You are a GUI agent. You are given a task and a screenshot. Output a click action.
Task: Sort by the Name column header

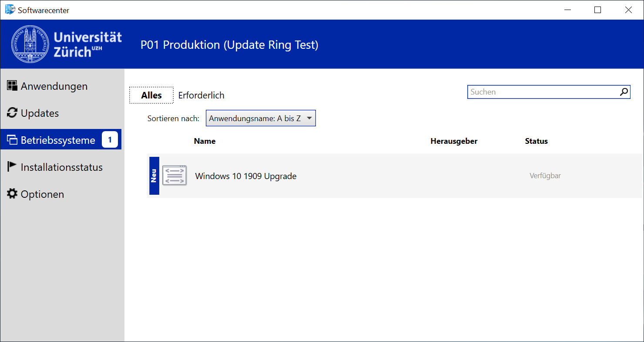point(205,141)
